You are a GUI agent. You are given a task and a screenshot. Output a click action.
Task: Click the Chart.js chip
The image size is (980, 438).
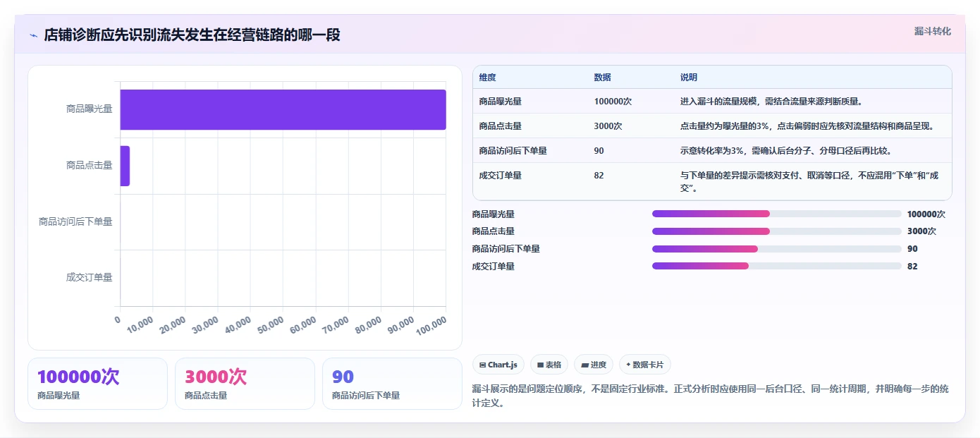pyautogui.click(x=498, y=365)
